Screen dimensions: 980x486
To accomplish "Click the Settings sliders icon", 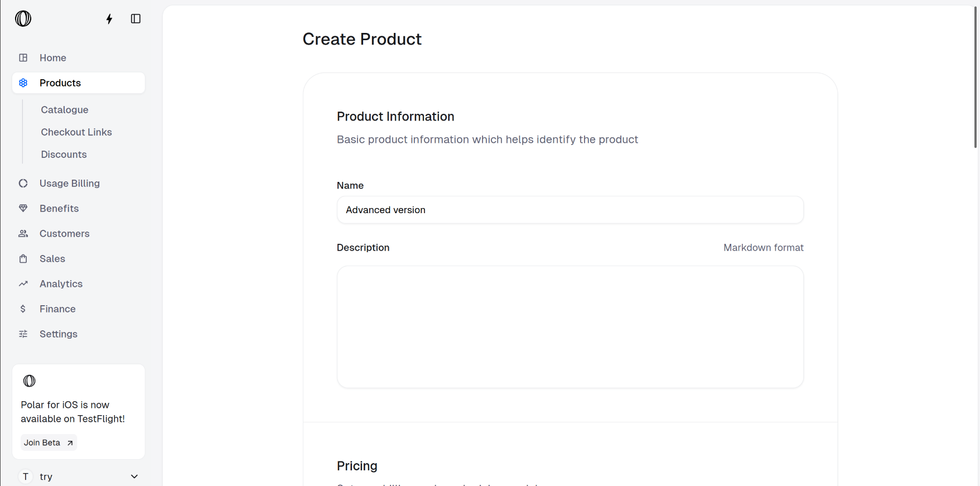I will tap(23, 334).
